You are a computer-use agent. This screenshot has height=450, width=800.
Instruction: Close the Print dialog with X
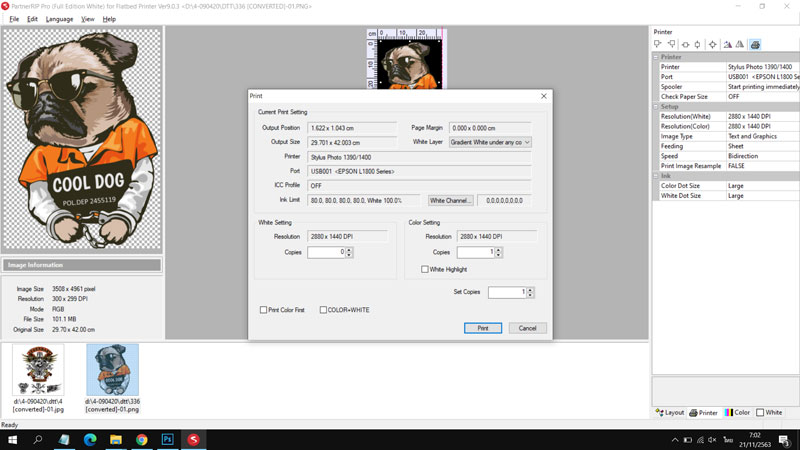(544, 96)
